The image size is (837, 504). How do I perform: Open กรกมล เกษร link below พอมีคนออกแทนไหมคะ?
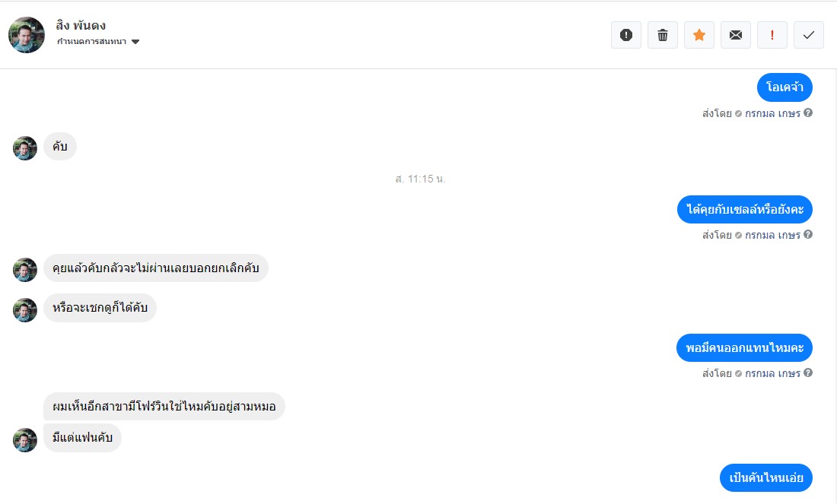(x=772, y=373)
